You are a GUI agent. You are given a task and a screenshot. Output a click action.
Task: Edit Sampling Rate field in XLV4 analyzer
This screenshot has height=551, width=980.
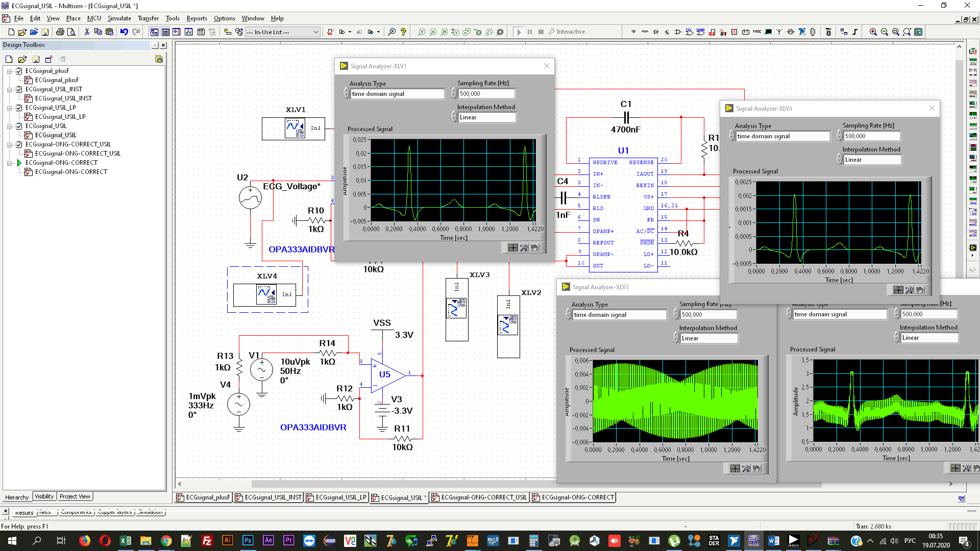pos(872,136)
